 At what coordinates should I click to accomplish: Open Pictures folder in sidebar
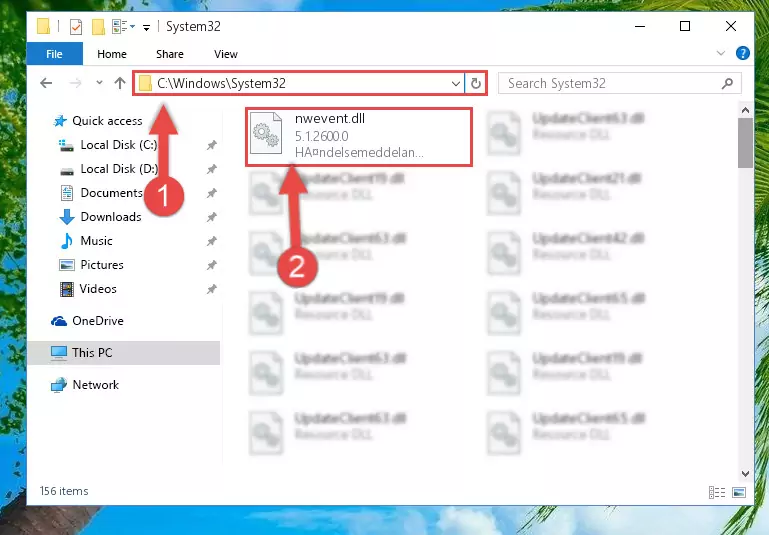pyautogui.click(x=91, y=265)
